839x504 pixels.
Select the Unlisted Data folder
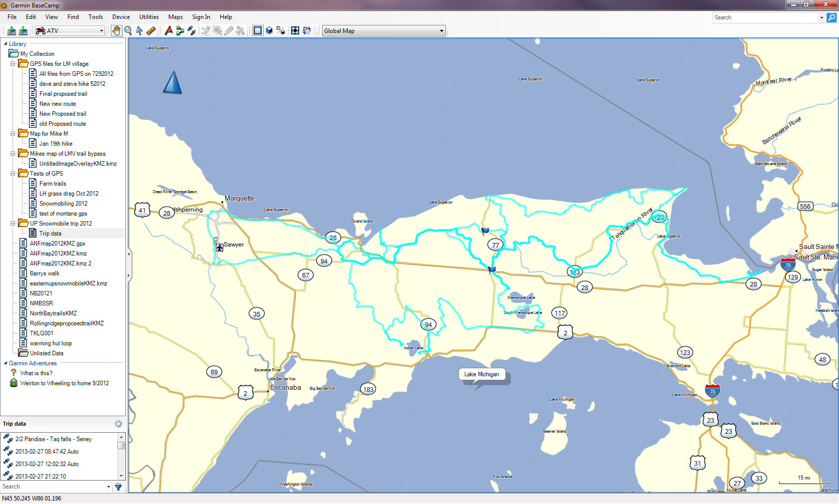(41, 353)
